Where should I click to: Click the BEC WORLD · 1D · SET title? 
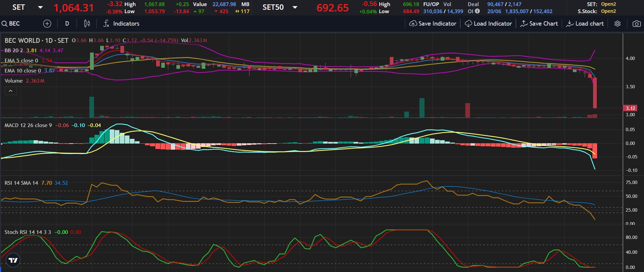click(x=36, y=40)
